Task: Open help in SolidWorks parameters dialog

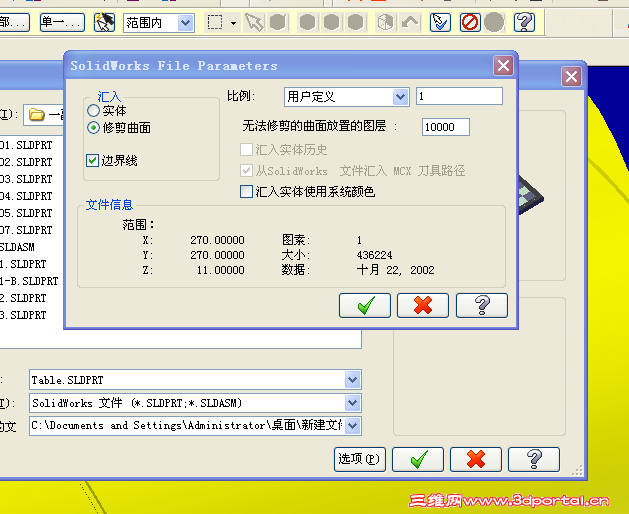Action: pos(482,305)
